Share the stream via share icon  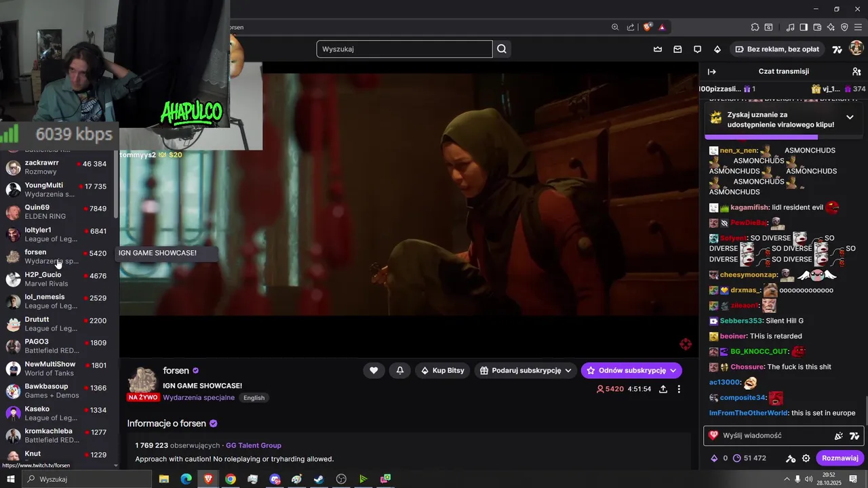pyautogui.click(x=663, y=389)
